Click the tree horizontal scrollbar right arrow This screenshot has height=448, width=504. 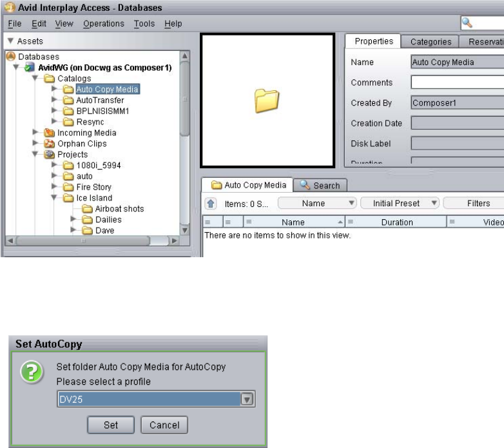tap(174, 240)
